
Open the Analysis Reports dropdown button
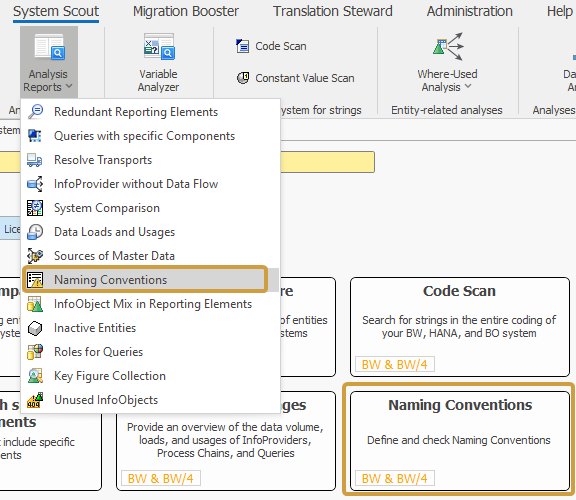tap(49, 62)
